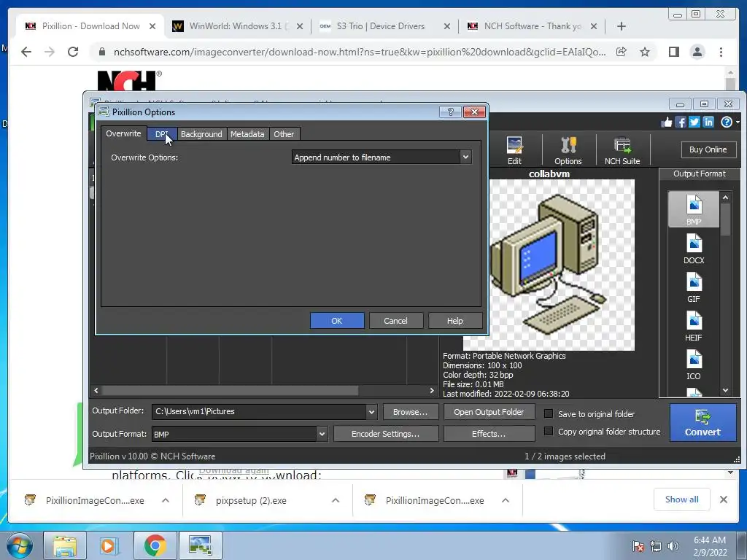Open the Edit tool in Pixillion toolbar
The width and height of the screenshot is (747, 560).
click(x=514, y=150)
